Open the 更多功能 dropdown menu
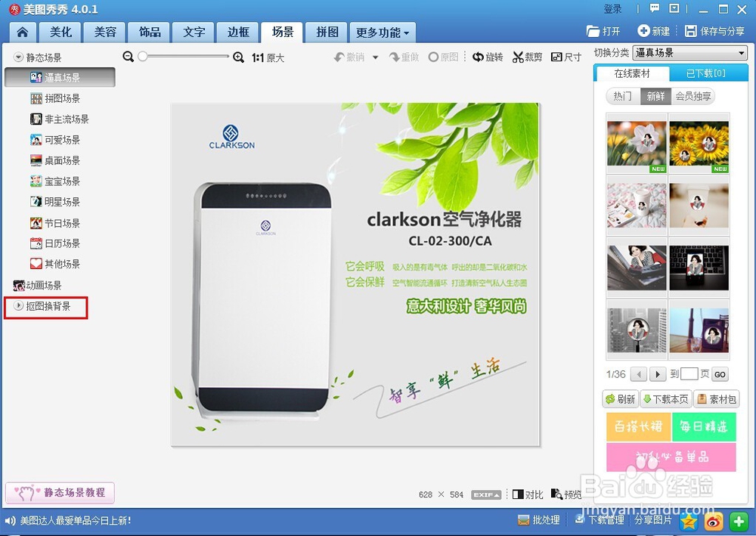The height and width of the screenshot is (536, 756). click(x=383, y=33)
